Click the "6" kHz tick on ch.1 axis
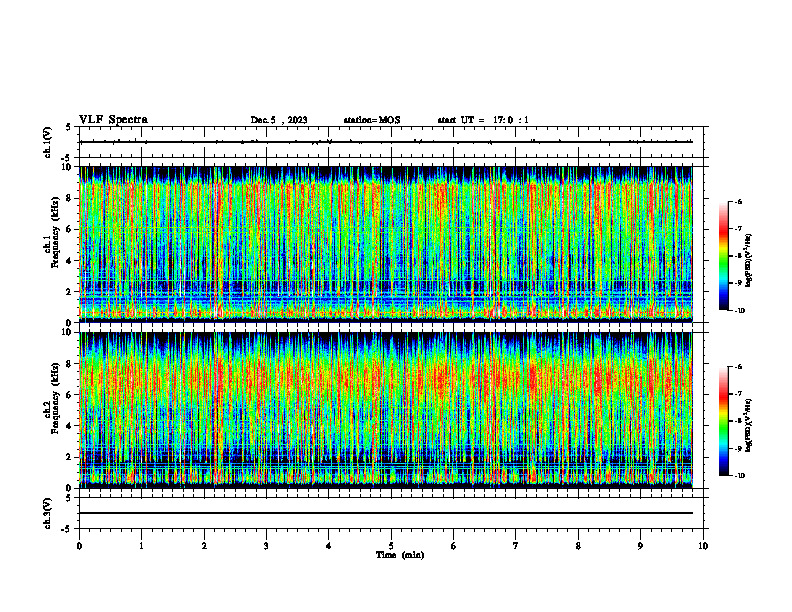Image resolution: width=792 pixels, height=612 pixels. [x=69, y=229]
